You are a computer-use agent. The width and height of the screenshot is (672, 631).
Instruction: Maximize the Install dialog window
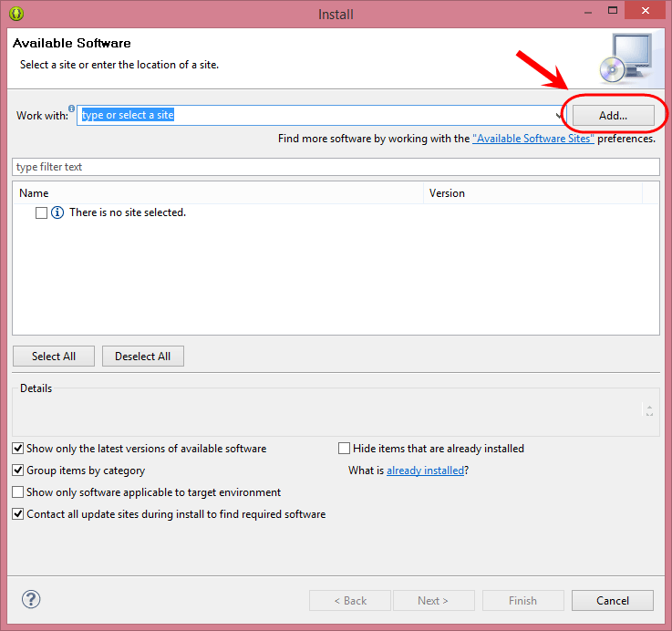[613, 11]
